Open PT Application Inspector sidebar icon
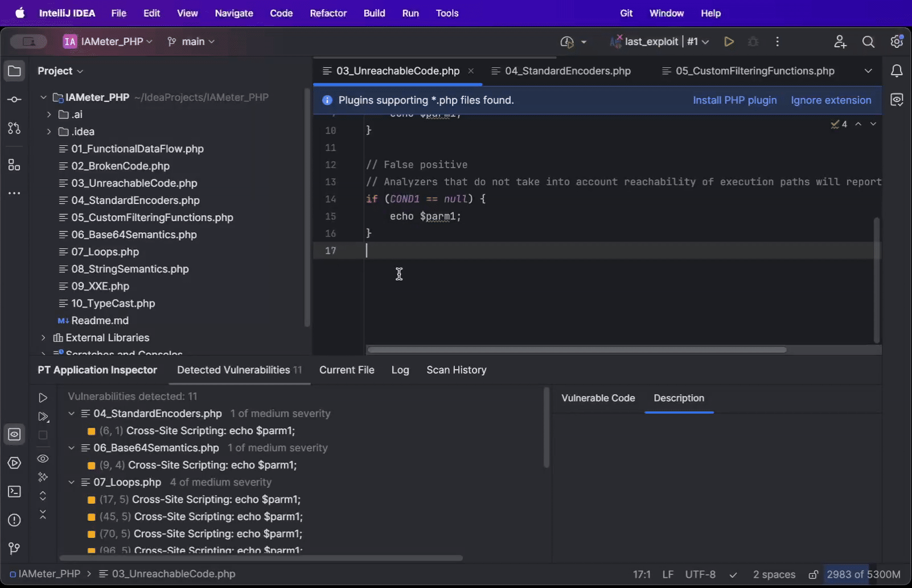 click(14, 434)
